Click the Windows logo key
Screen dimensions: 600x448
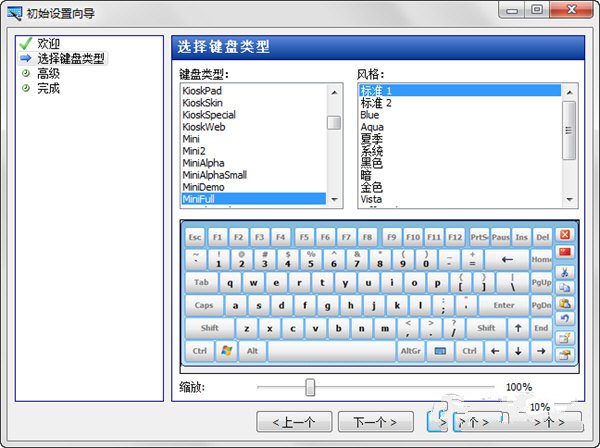(x=227, y=350)
